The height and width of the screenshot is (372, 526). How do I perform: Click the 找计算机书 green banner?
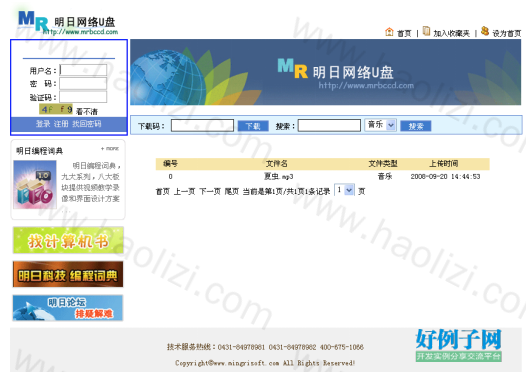[x=68, y=240]
